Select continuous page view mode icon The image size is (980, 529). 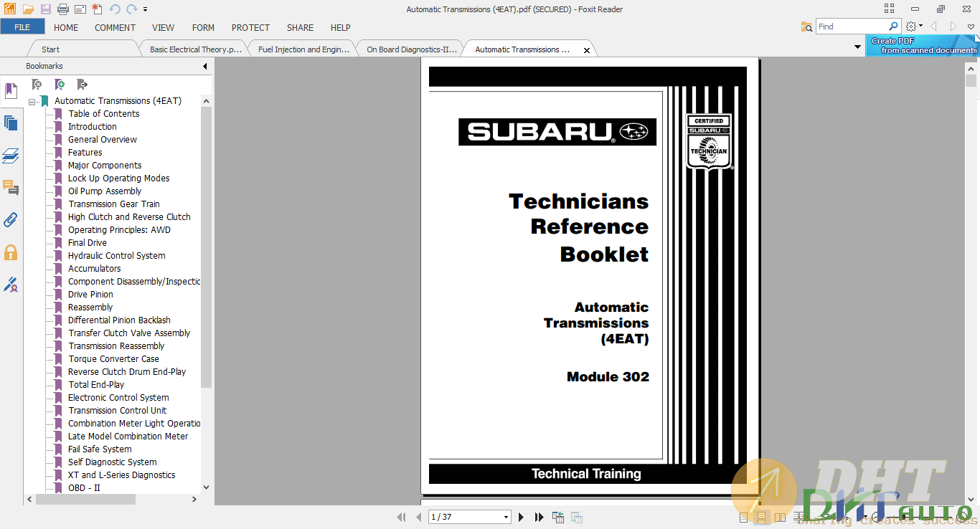click(x=762, y=517)
